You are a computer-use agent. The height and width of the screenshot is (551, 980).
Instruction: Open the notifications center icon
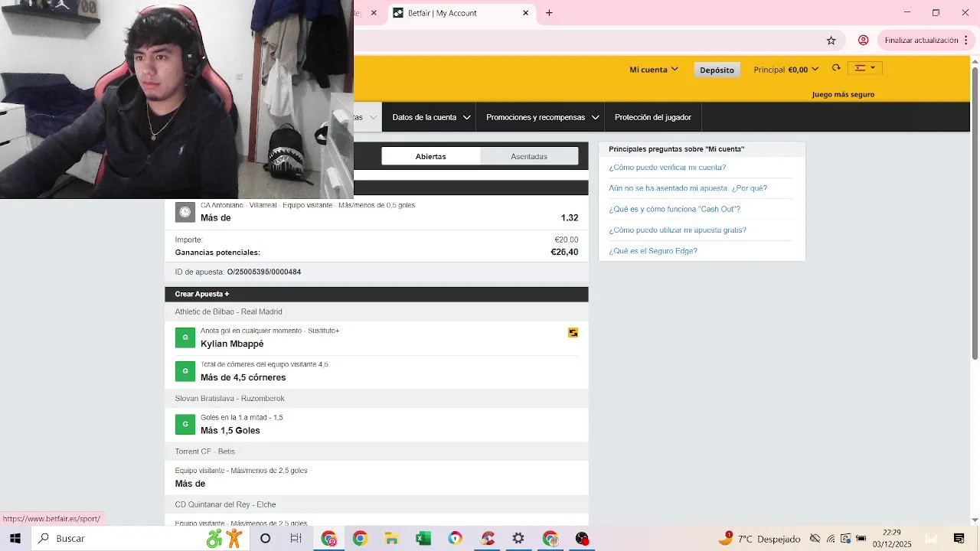pyautogui.click(x=959, y=539)
